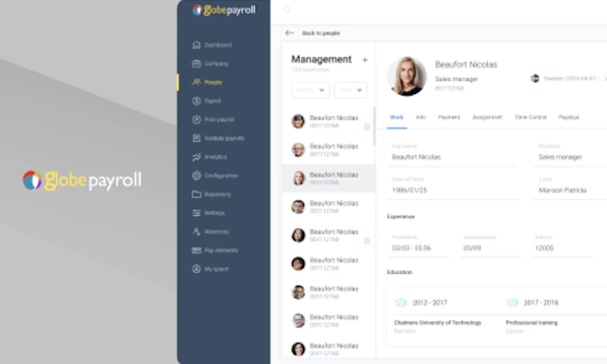Switch to the Assignment tab
The image size is (607, 364).
coord(487,118)
